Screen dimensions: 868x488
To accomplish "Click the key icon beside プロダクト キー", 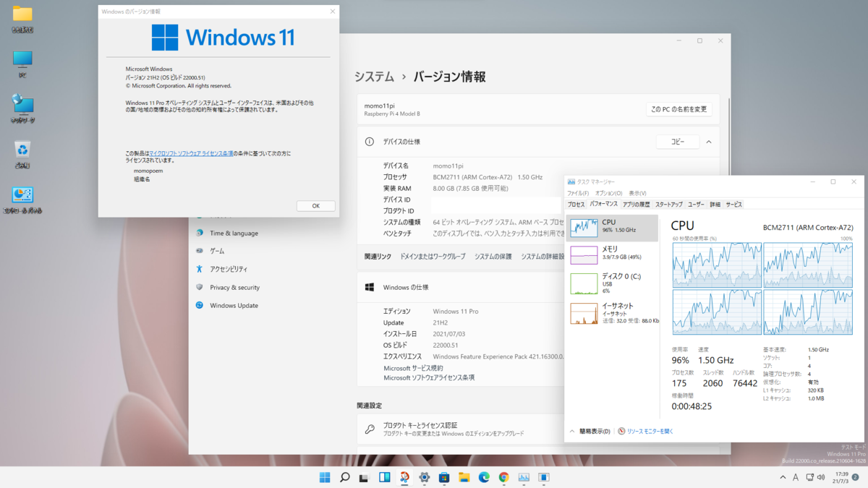I will 370,429.
